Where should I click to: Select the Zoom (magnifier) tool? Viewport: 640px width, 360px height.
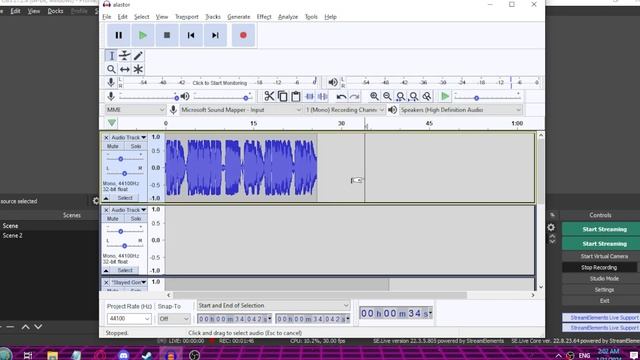pyautogui.click(x=111, y=69)
